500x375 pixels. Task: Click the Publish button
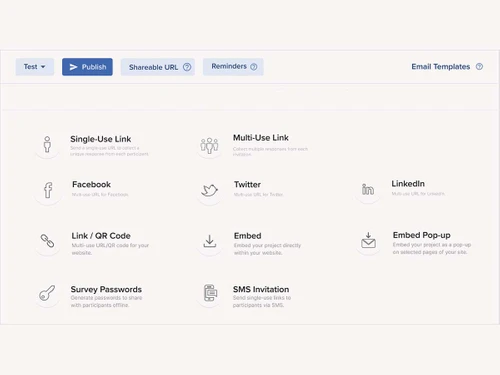pos(87,67)
